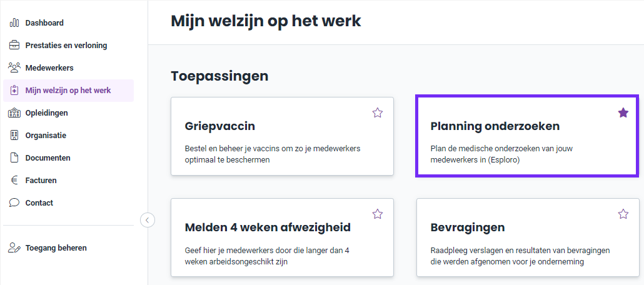Click the euro icon for Facturen
The width and height of the screenshot is (644, 285).
click(14, 180)
